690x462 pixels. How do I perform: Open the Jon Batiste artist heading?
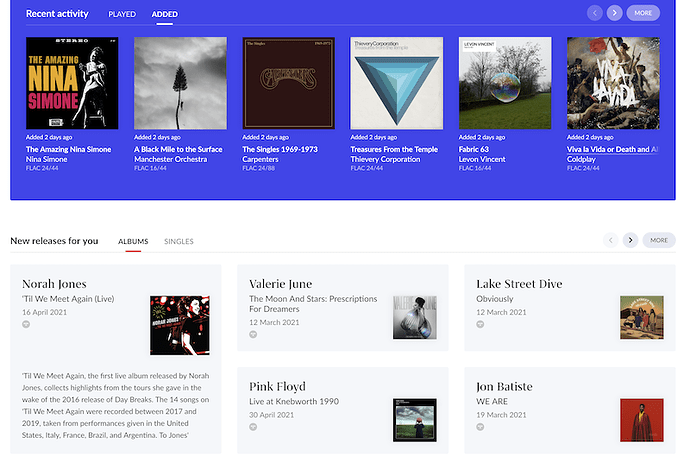pos(504,386)
